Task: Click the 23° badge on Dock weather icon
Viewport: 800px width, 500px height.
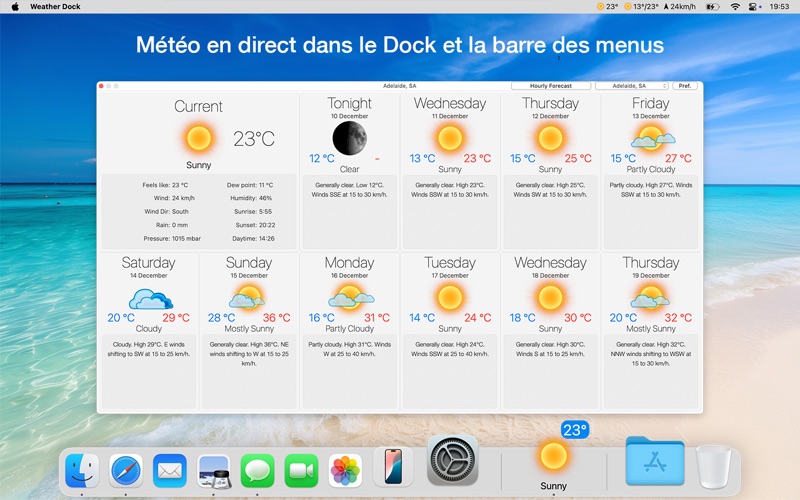Action: pos(574,430)
